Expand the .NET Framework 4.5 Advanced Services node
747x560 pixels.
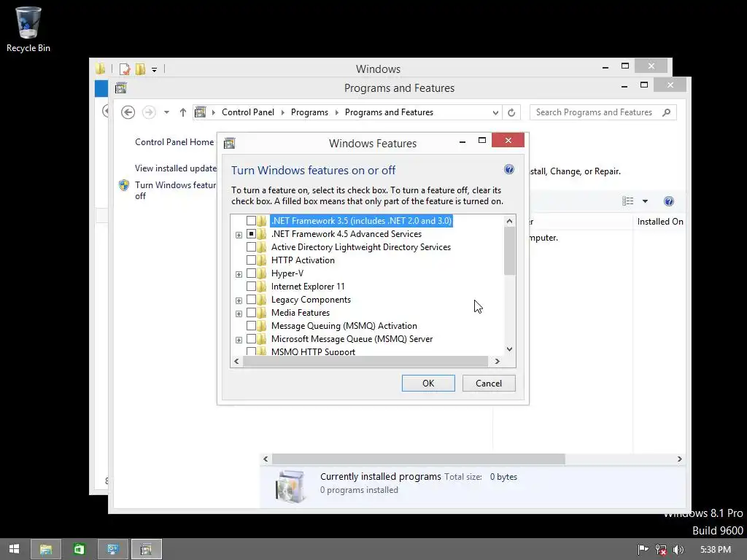[239, 235]
